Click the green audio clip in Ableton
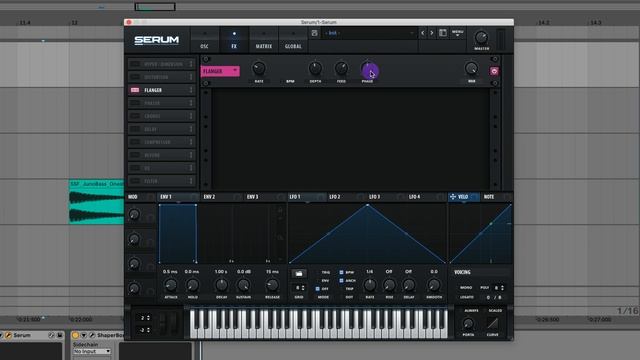This screenshot has width=640, height=360. 96,202
